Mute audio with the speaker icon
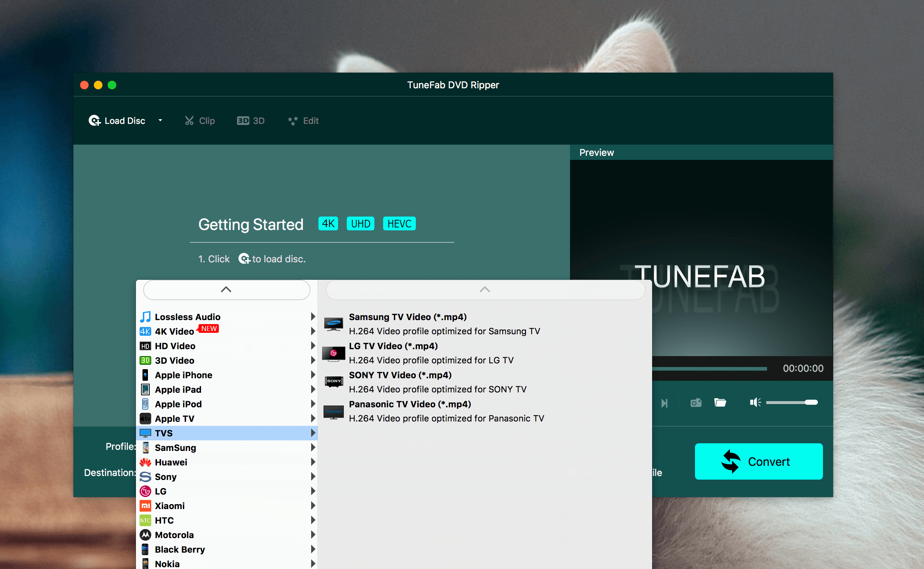This screenshot has width=924, height=569. 755,402
